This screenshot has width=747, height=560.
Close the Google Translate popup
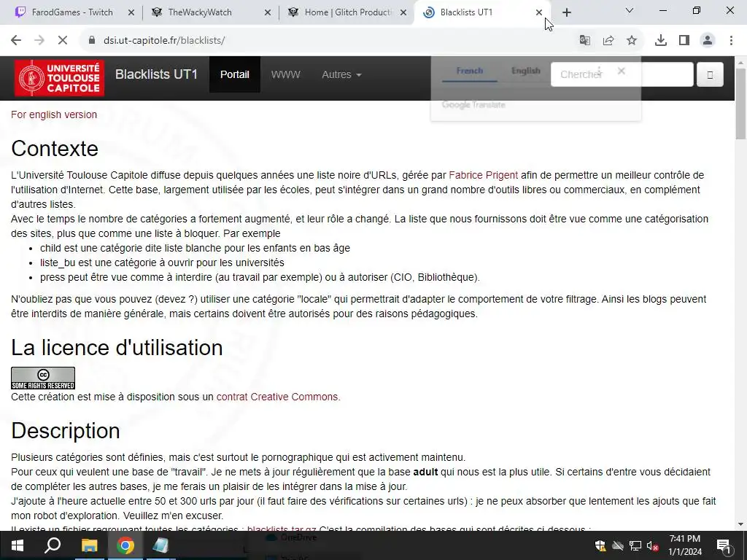tap(622, 71)
